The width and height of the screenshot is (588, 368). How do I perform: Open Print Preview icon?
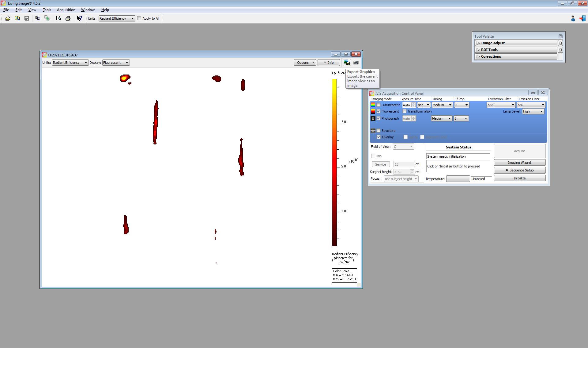click(x=58, y=18)
